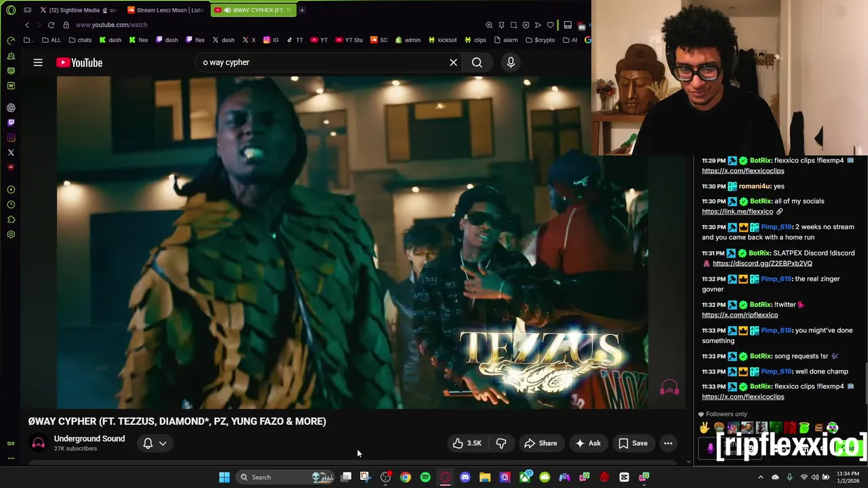Screen dimensions: 868x488
Task: Select the ØWAY CYPHER YouTube tab
Action: point(255,10)
